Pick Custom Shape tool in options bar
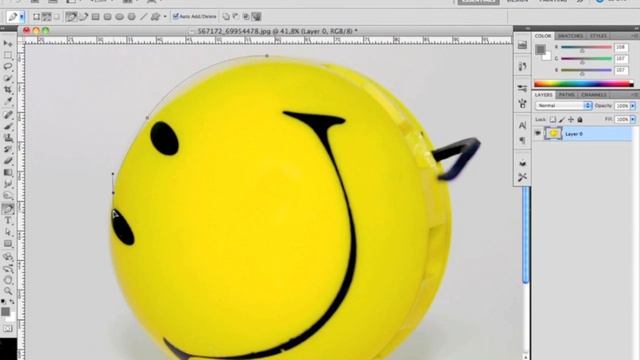640x360 pixels. [x=155, y=17]
